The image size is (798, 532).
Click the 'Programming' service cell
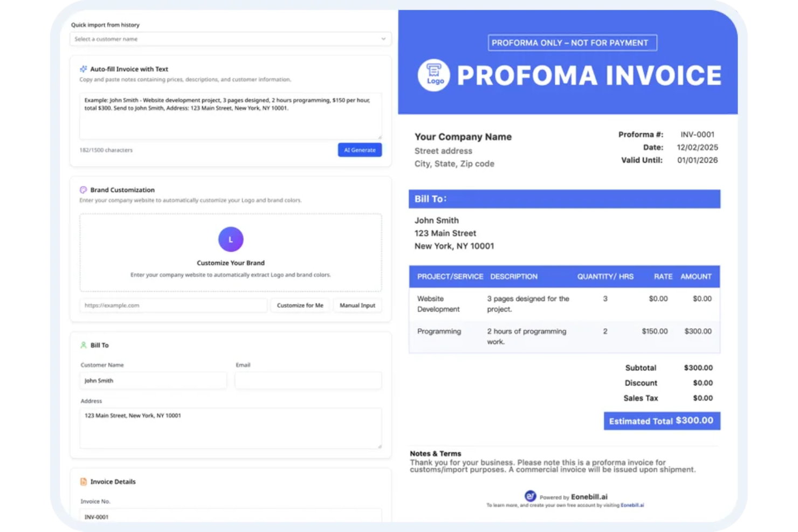click(x=439, y=331)
